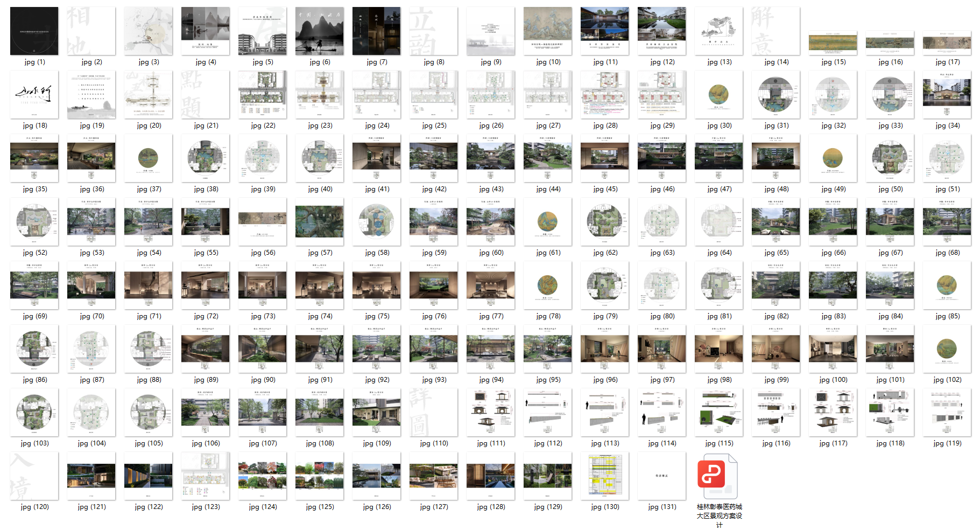
Task: Select the pavilion elevation drawing jpg (111)
Action: (x=491, y=413)
